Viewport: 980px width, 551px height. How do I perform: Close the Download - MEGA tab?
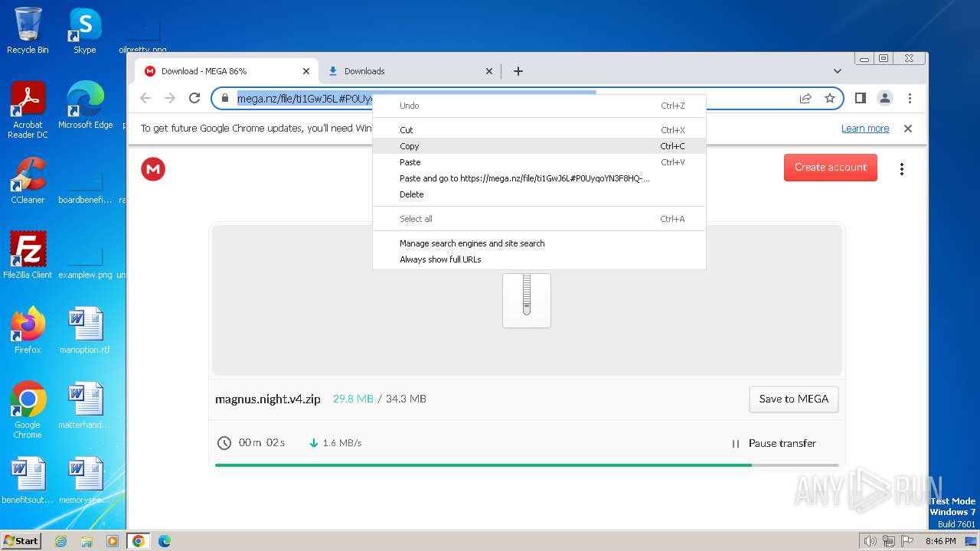point(306,71)
